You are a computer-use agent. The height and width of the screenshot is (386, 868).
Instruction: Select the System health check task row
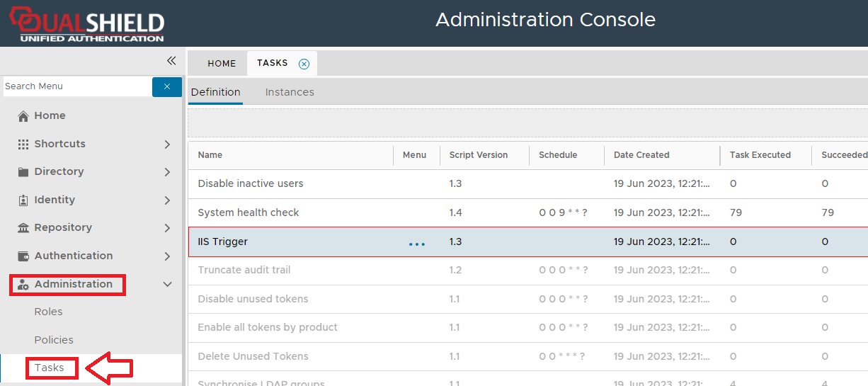pyautogui.click(x=249, y=212)
